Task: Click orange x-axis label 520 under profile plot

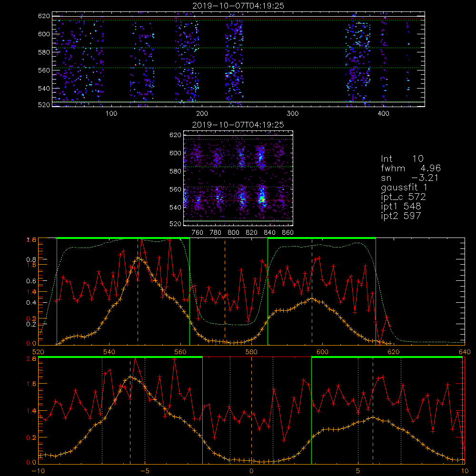Action: [x=38, y=352]
